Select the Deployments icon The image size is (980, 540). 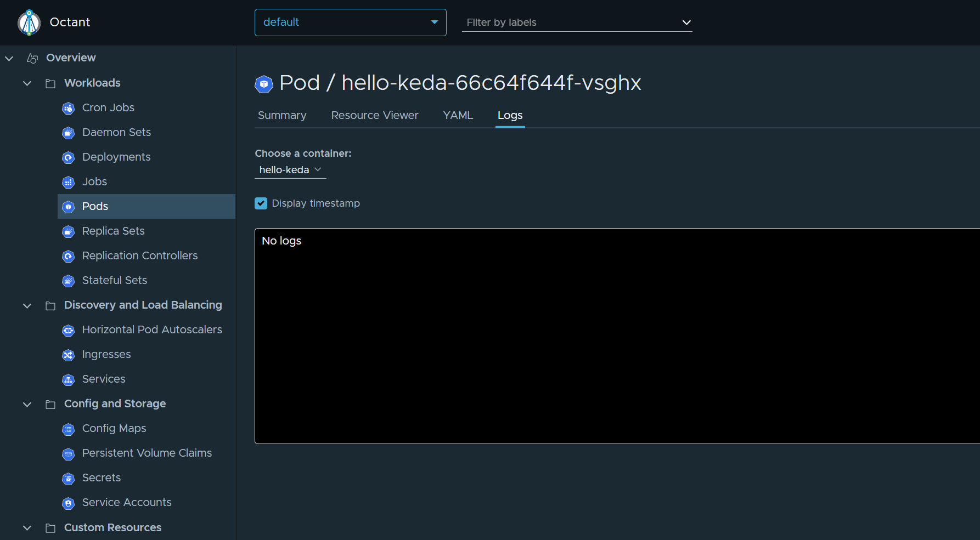(x=68, y=157)
